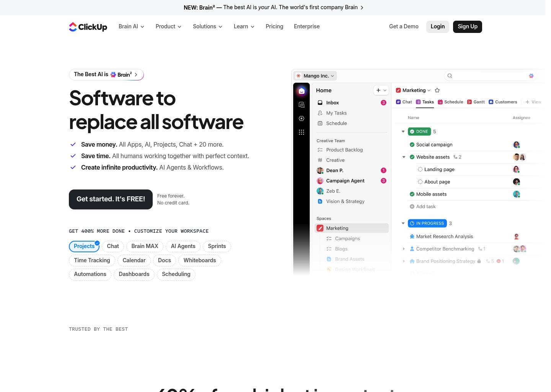The image size is (551, 392).
Task: Switch to the Schedule view tab
Action: [450, 102]
